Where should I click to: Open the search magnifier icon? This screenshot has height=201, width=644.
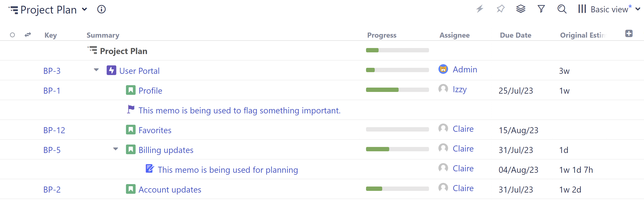(x=562, y=9)
